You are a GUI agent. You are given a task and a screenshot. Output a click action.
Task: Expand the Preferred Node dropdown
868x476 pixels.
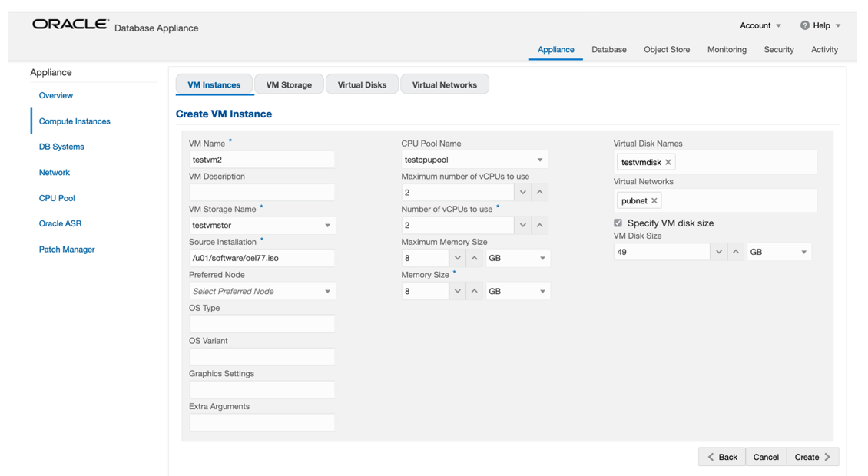pos(327,292)
